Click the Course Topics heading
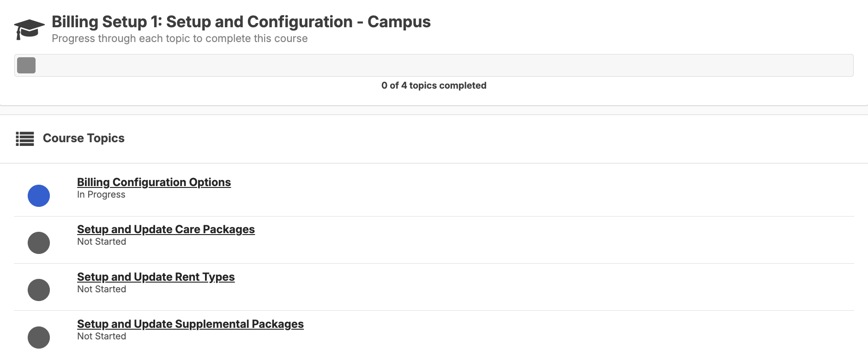Viewport: 868px width, 362px height. tap(84, 138)
